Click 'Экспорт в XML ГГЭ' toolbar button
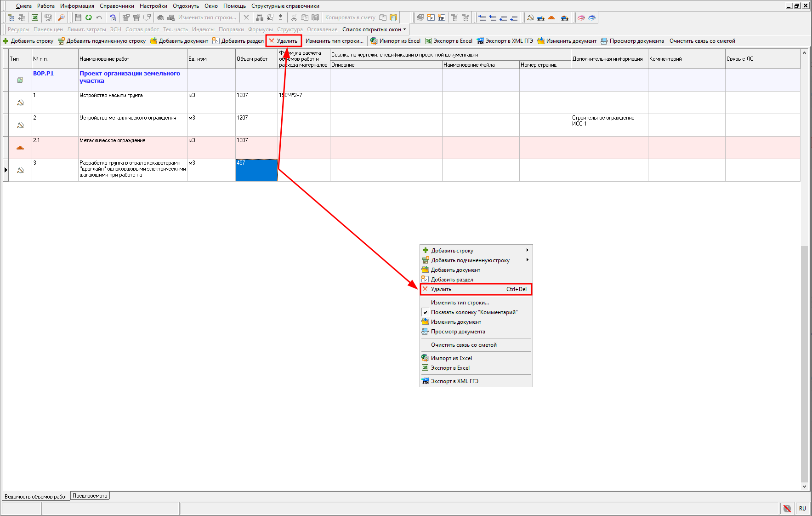Screen dimensions: 812x516 click(505, 41)
